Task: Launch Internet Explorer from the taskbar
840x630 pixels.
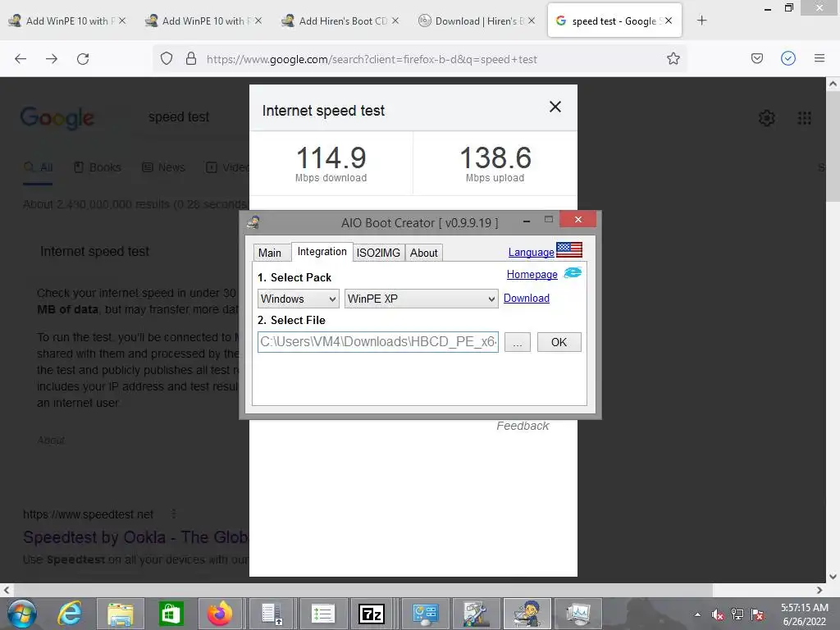Action: (x=71, y=614)
